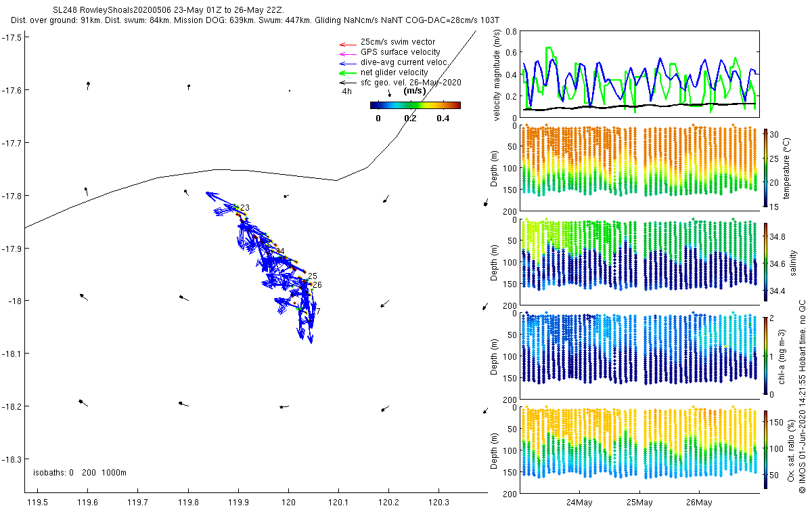Click the '24May' date axis label

(x=580, y=503)
